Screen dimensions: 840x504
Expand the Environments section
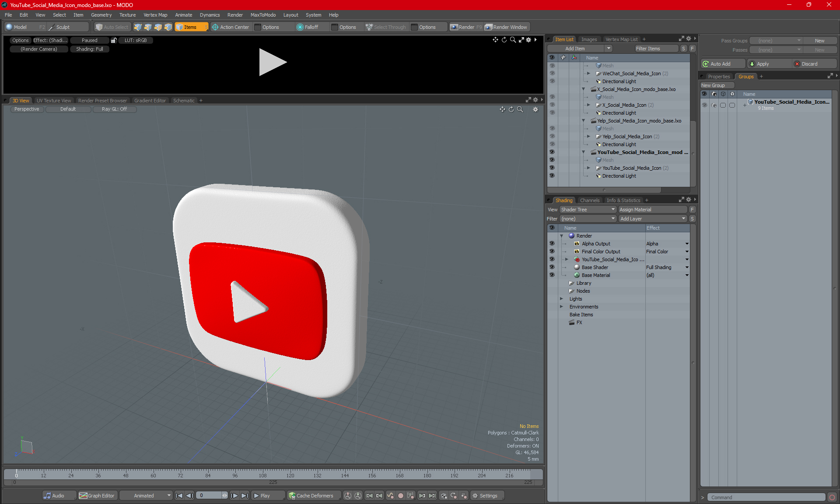click(561, 307)
